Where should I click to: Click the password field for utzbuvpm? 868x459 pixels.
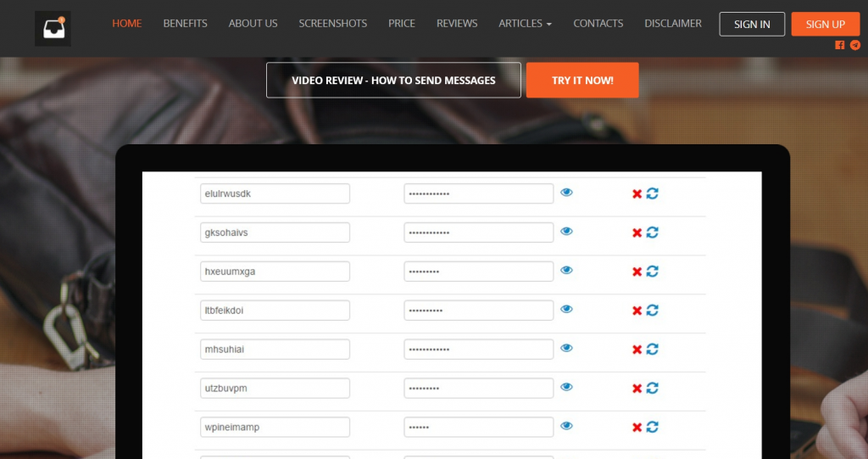pyautogui.click(x=479, y=388)
